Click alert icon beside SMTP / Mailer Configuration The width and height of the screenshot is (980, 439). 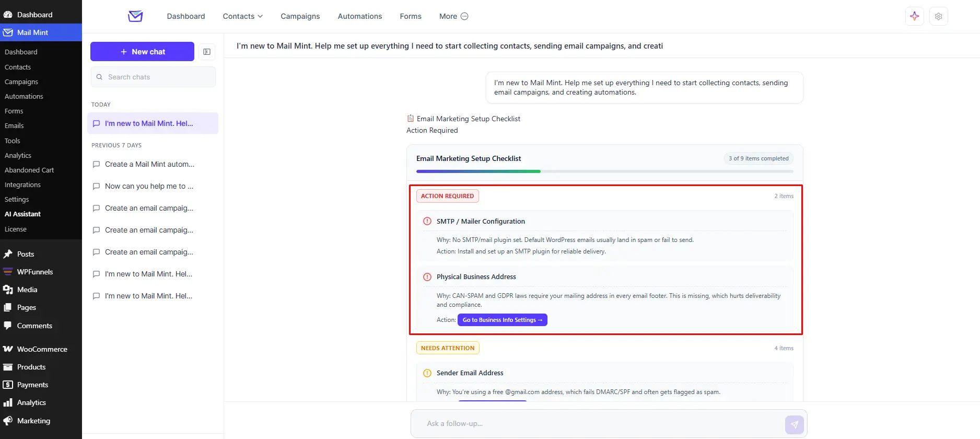pos(427,221)
